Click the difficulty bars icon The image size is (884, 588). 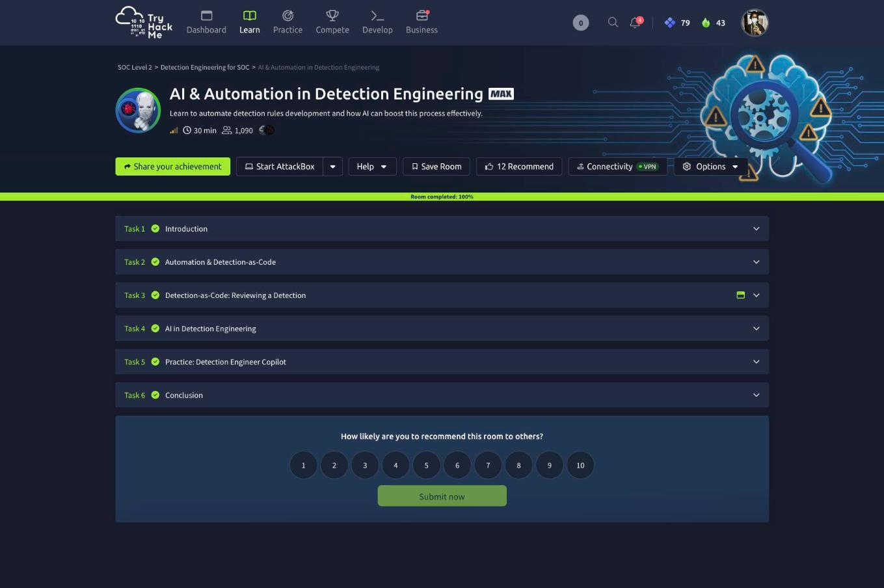[174, 130]
